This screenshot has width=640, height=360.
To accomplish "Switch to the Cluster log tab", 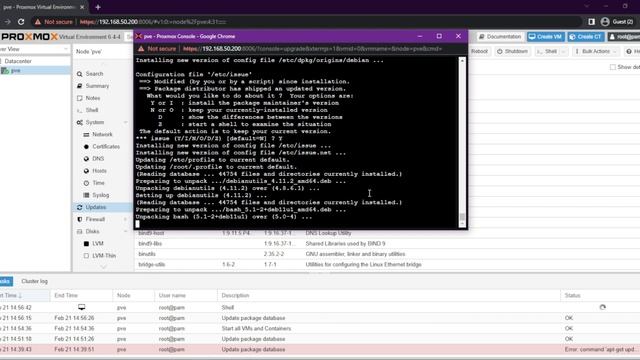I will 34,281.
